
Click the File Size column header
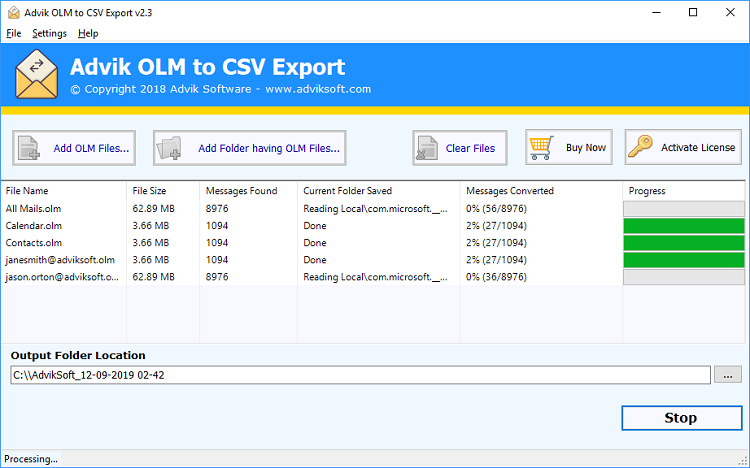pos(163,190)
